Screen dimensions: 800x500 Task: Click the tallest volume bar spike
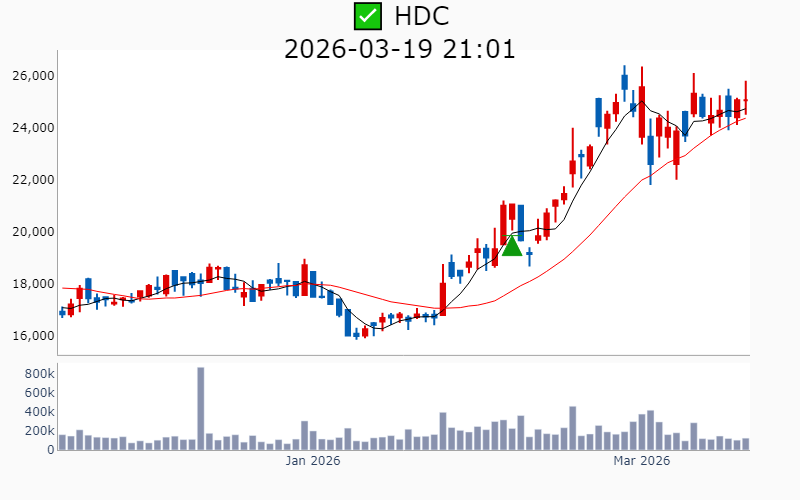pos(200,408)
